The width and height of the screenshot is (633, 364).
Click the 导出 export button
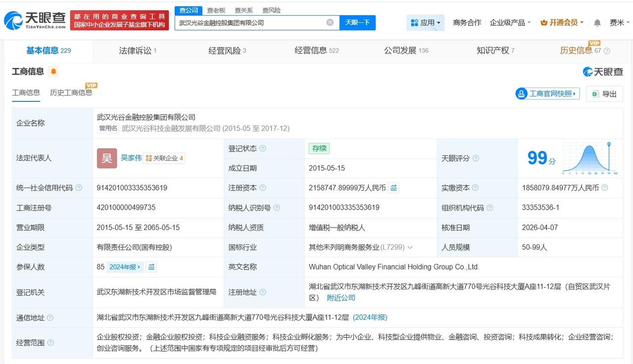[x=604, y=94]
